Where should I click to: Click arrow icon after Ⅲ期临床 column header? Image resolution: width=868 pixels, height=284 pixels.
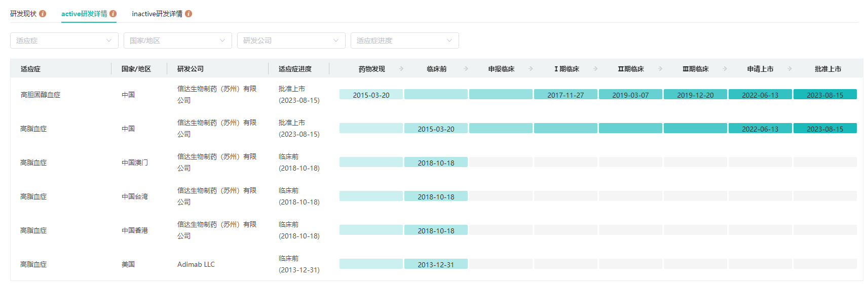pyautogui.click(x=725, y=68)
